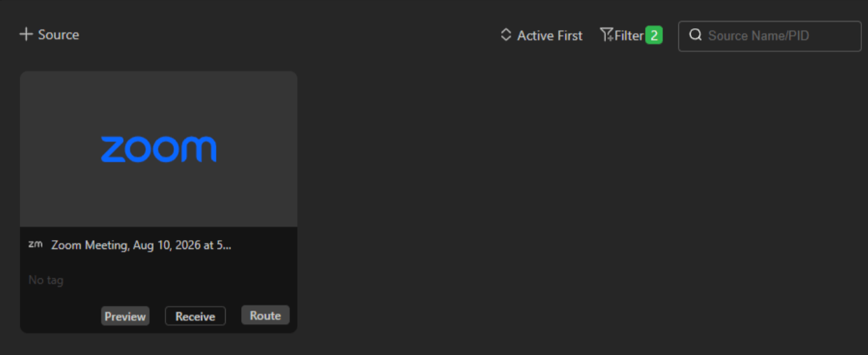The width and height of the screenshot is (868, 355).
Task: Focus the Source Name/PID search field
Action: pos(770,36)
